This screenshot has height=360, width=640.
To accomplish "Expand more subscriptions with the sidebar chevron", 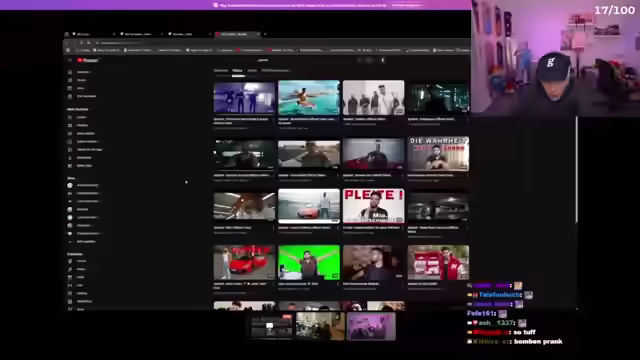I will [x=70, y=242].
